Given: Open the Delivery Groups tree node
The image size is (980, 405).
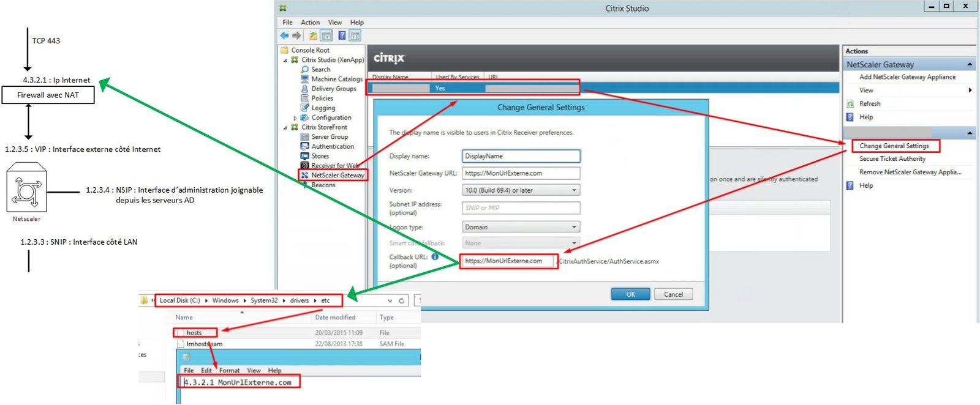Looking at the screenshot, I should [333, 89].
